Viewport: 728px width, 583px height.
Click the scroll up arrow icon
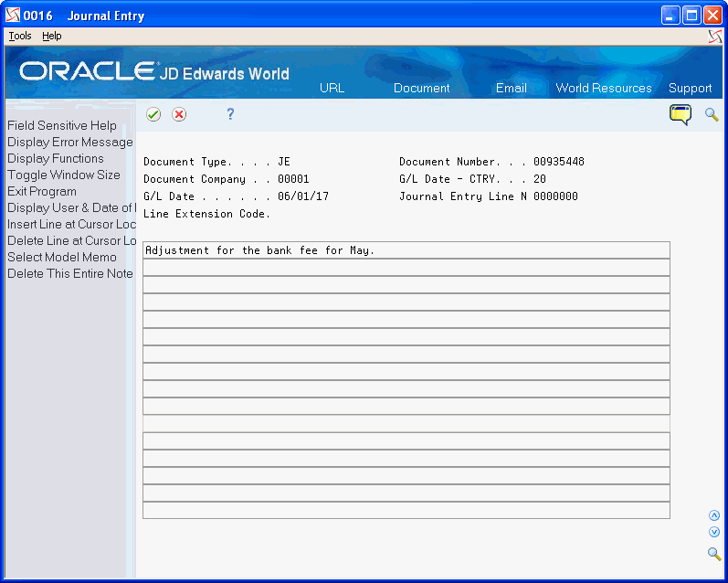pyautogui.click(x=714, y=515)
